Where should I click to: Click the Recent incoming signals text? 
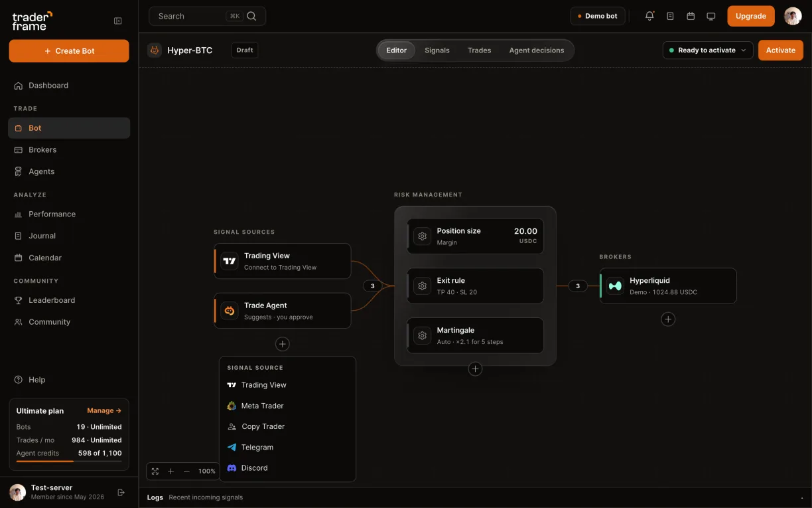click(x=206, y=497)
